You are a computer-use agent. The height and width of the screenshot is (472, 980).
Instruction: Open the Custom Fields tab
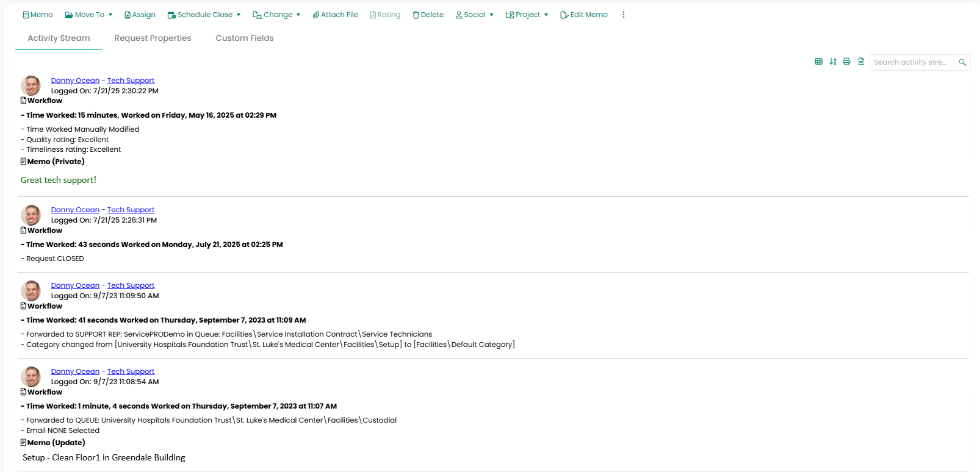(244, 38)
